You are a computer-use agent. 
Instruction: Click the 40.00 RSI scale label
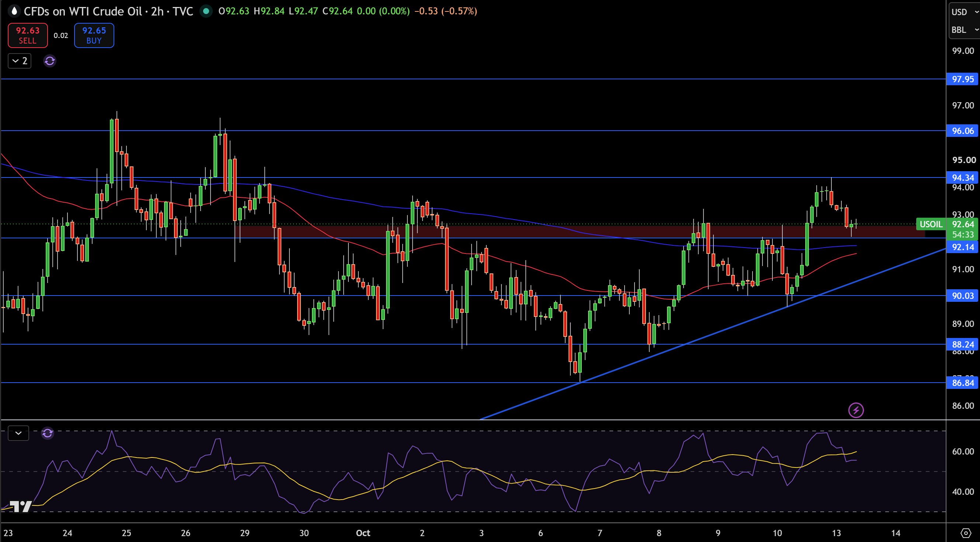pos(963,492)
